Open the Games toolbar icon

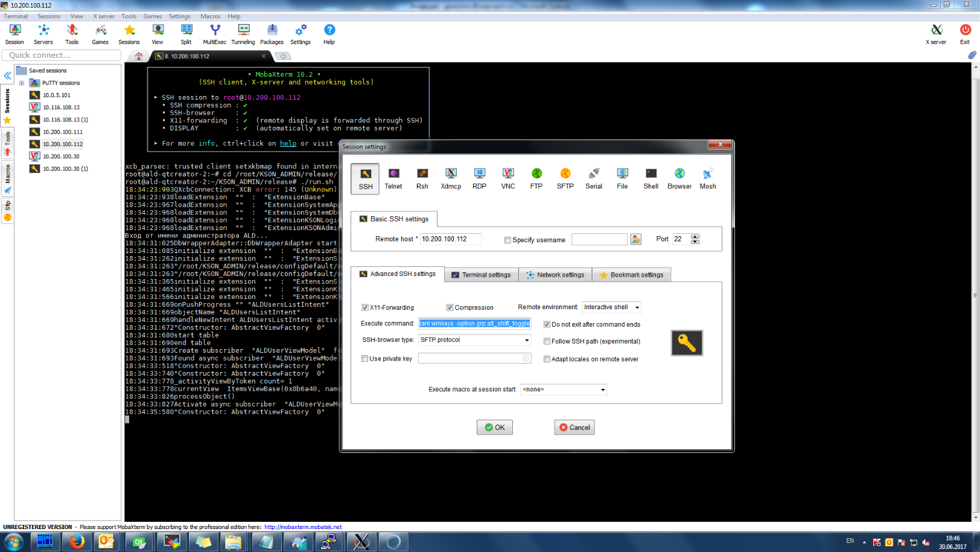tap(100, 34)
